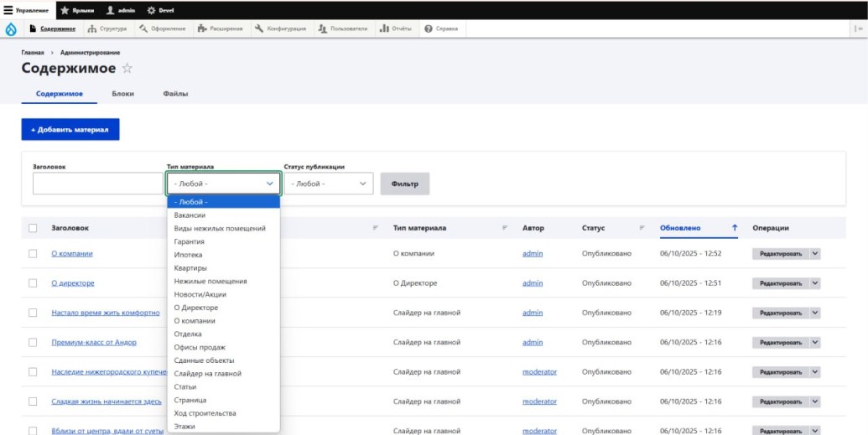Switch to the Файлы tab

(x=175, y=94)
